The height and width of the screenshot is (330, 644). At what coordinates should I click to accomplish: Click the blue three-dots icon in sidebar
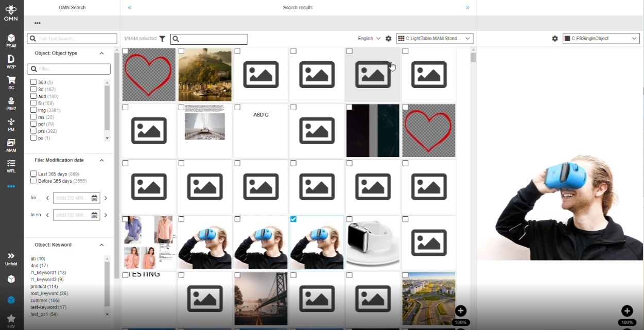(x=11, y=186)
